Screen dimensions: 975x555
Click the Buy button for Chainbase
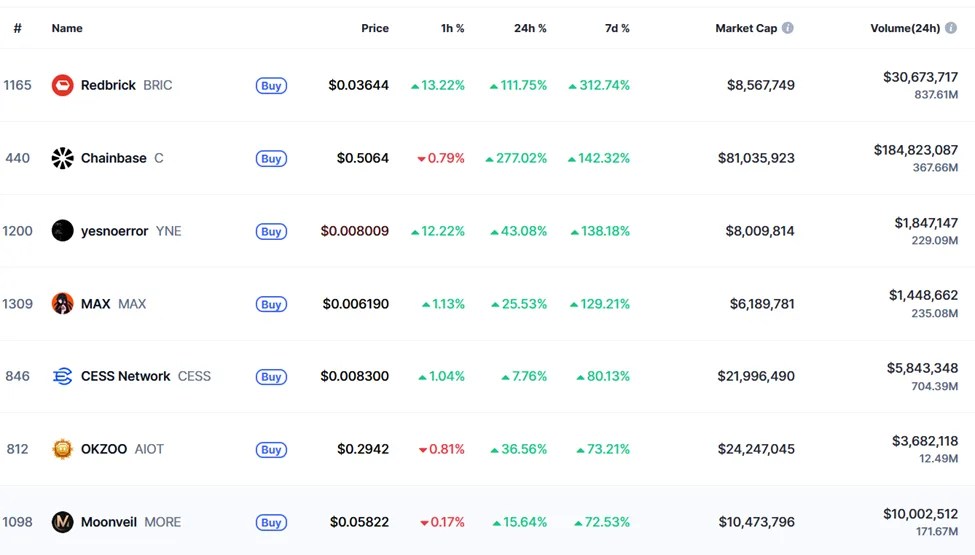pos(271,158)
